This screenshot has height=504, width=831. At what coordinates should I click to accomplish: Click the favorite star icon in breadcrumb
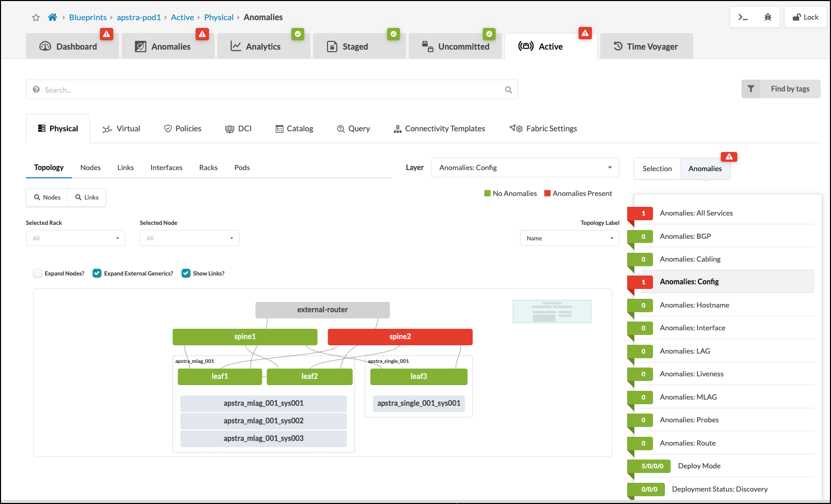point(36,18)
